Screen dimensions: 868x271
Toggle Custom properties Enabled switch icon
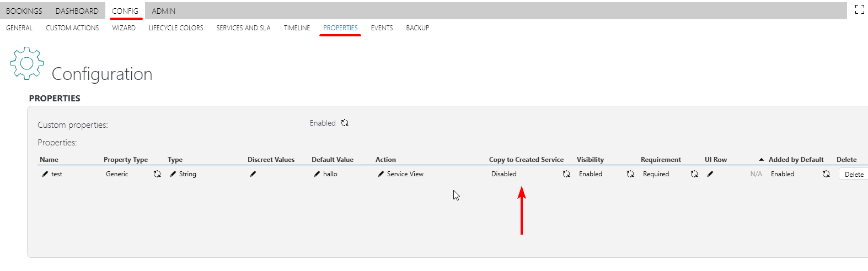pos(345,123)
